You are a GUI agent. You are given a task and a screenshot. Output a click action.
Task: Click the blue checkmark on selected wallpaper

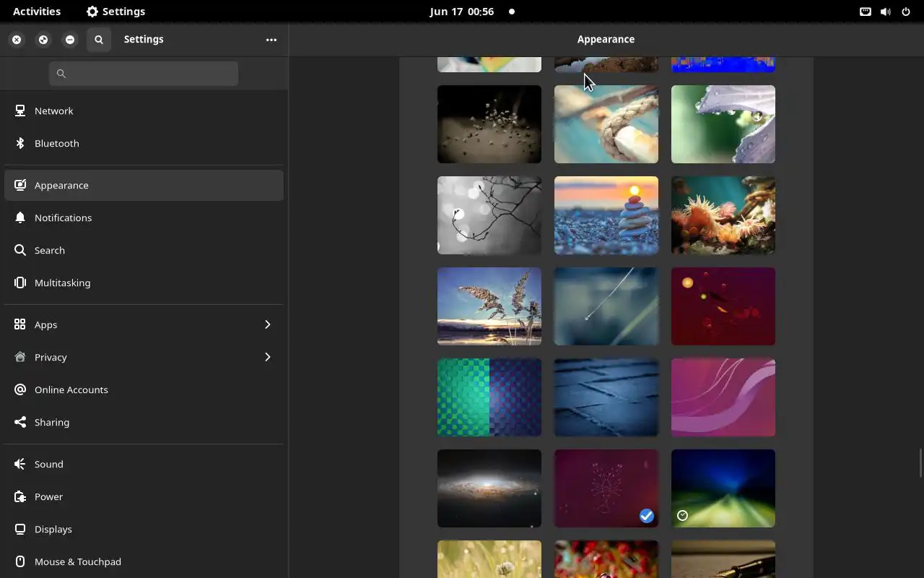click(647, 516)
